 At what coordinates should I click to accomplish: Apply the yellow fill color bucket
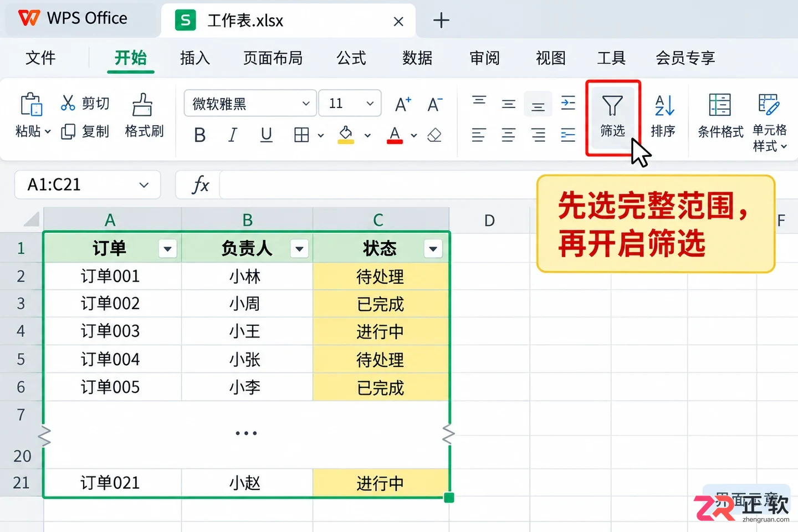[346, 135]
